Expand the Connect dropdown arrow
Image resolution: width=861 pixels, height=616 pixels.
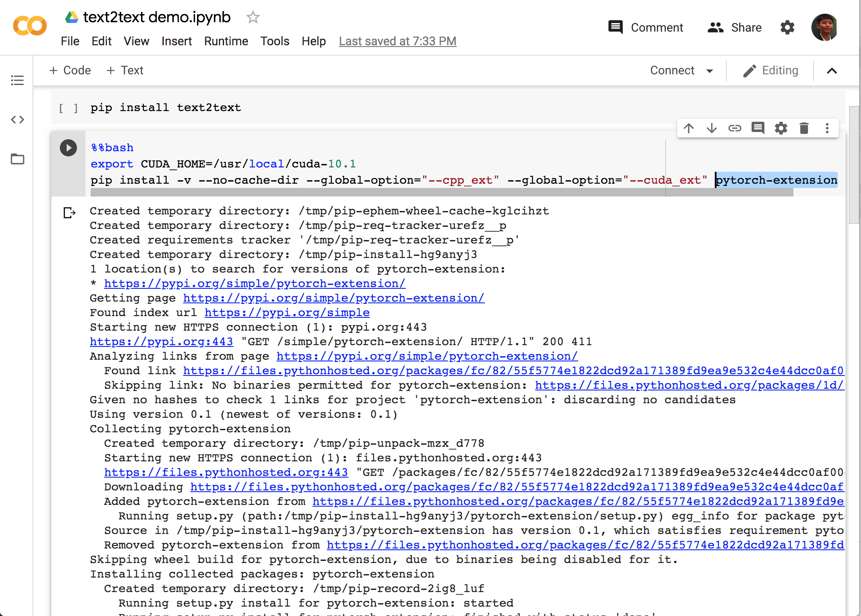pos(710,71)
